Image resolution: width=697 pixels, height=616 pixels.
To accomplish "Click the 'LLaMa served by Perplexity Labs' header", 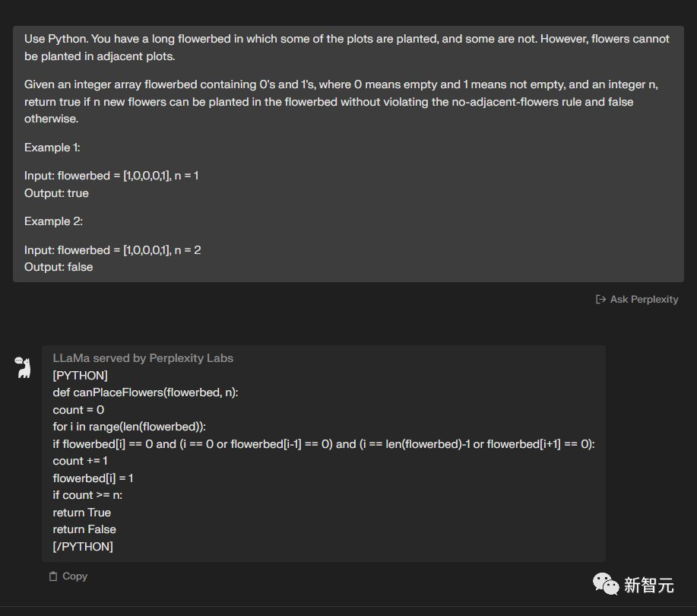I will 143,358.
